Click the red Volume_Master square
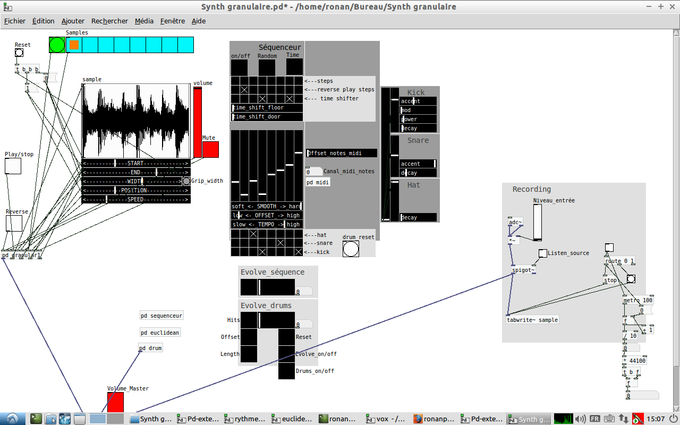Screen dimensions: 680x425 pos(115,401)
